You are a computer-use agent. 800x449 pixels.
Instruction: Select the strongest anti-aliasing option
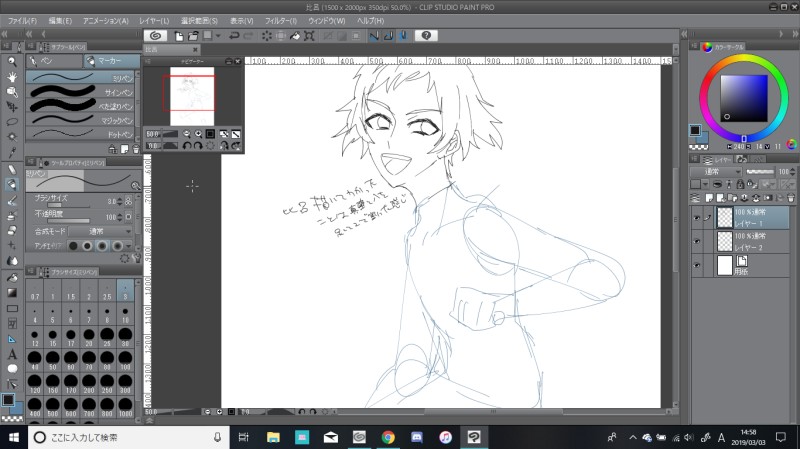click(x=117, y=246)
